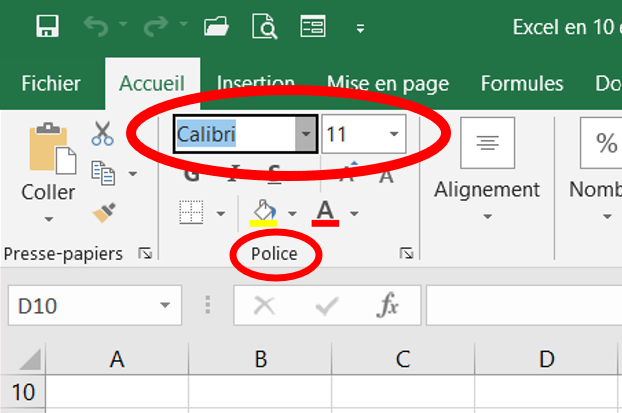Open the Undo history dropdown arrow
This screenshot has height=413, width=622.
[123, 24]
